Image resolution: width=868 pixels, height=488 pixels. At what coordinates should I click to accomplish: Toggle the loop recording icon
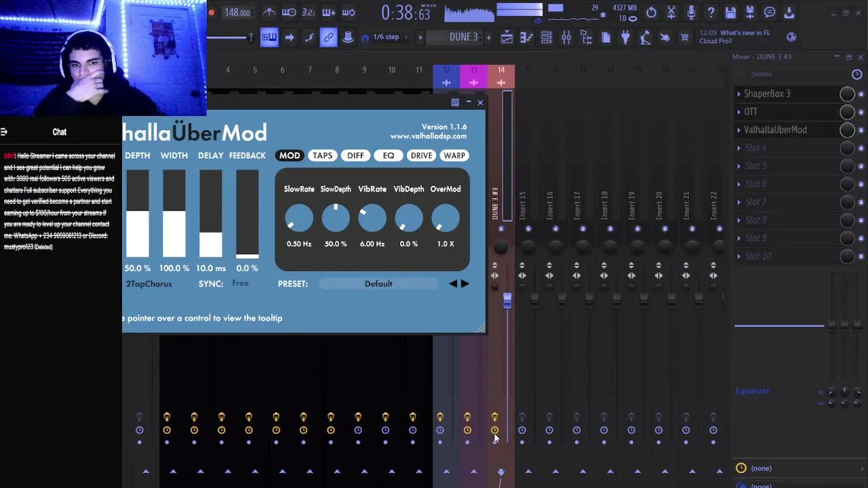coord(349,12)
